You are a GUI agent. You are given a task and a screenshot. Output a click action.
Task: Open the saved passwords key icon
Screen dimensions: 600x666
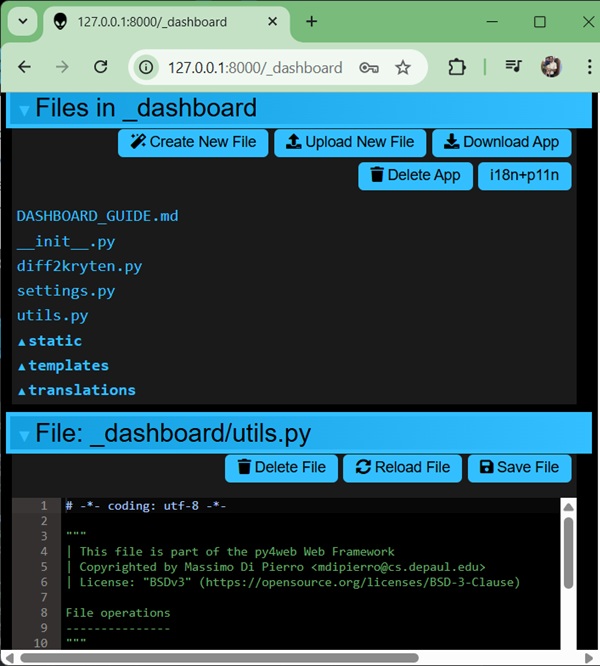(x=369, y=68)
